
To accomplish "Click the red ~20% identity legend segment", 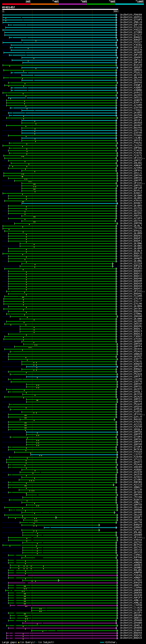I will click(x=16, y=4).
